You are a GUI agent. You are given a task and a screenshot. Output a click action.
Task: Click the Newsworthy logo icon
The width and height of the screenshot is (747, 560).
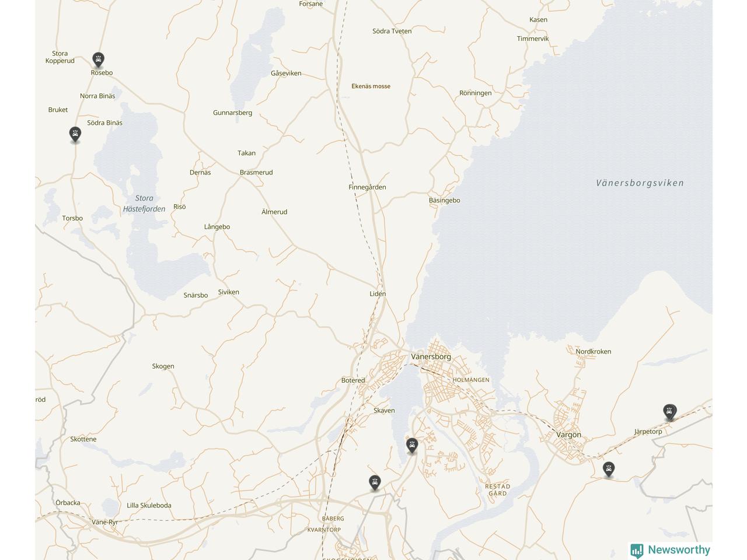(637, 551)
